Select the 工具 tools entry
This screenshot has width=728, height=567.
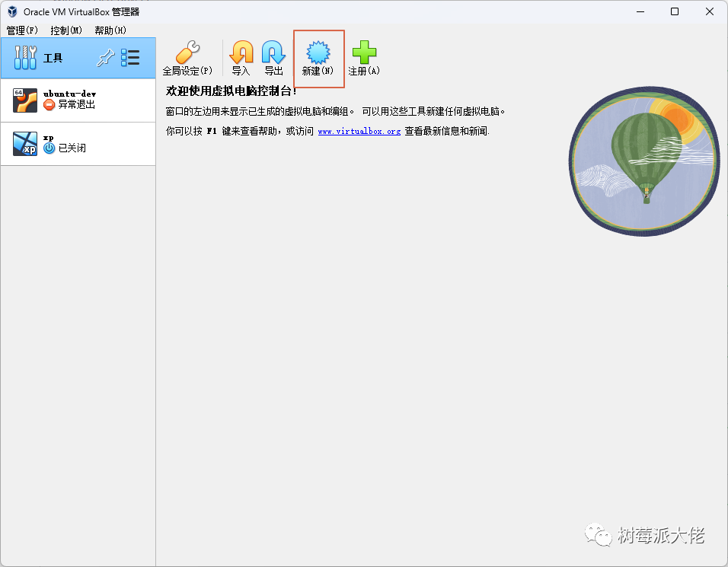78,58
